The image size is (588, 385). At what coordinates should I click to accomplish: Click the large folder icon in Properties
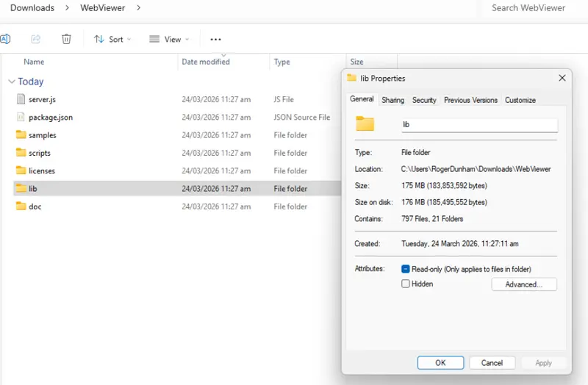(365, 123)
